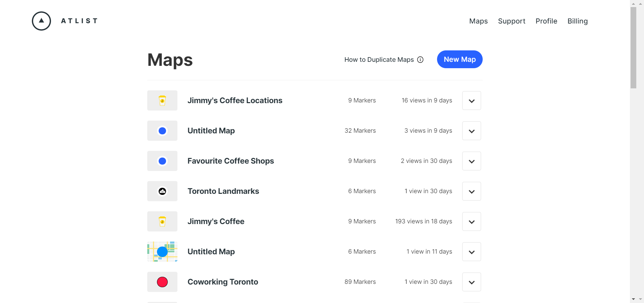Click the '32 Markers' text
This screenshot has height=303, width=644.
click(360, 131)
